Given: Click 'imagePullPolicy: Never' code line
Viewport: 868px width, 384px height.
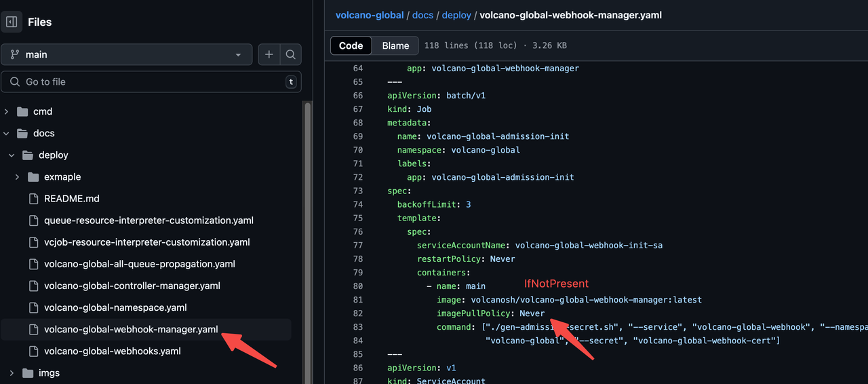Looking at the screenshot, I should point(491,313).
